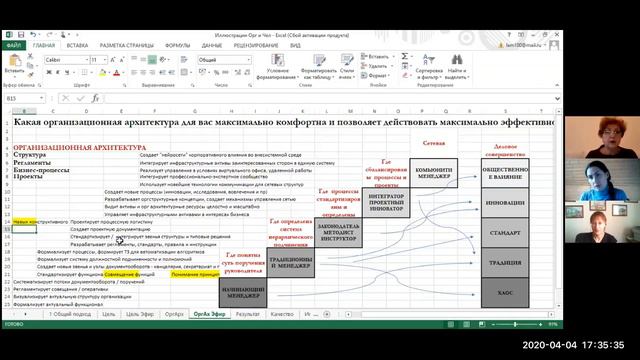Open the ОргАрх sheet tab
The image size is (640, 360).
click(174, 314)
